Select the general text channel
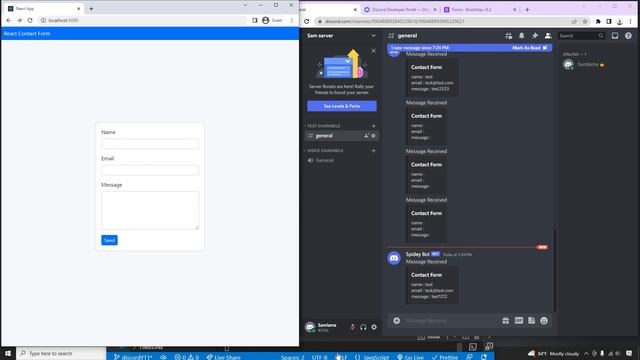The image size is (640, 360). (x=342, y=136)
